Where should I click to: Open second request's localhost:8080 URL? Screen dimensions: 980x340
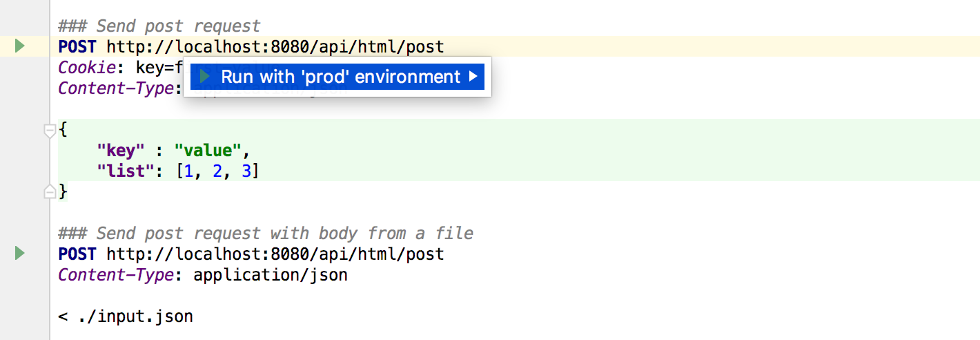click(x=275, y=254)
